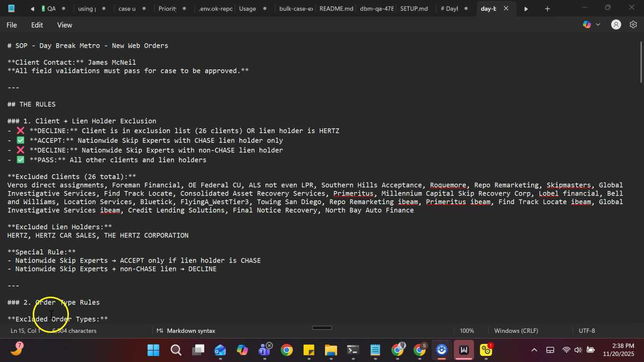This screenshot has height=362, width=644.
Task: Click the heading '# SOP - Day Break Metro - New Web Orders'
Action: [x=88, y=46]
